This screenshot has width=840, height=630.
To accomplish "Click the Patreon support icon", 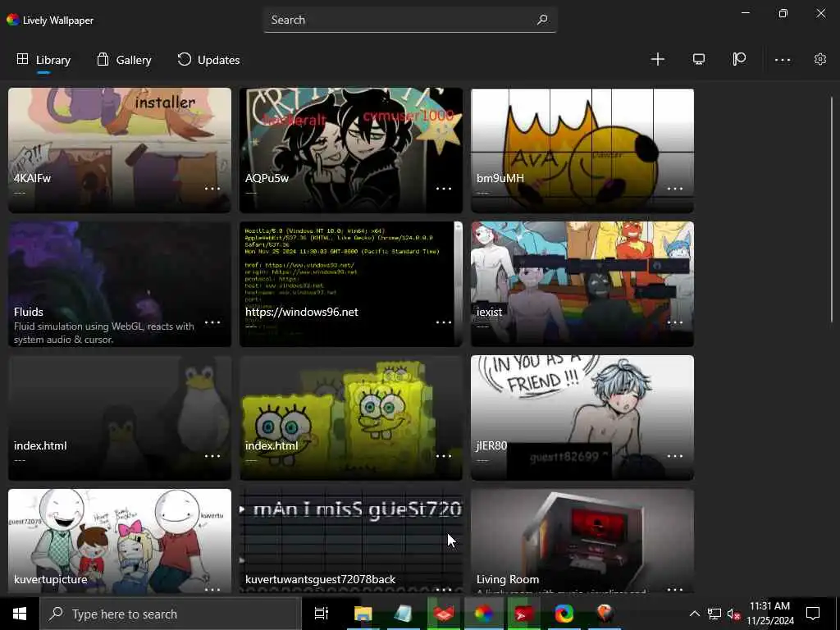I will pyautogui.click(x=739, y=59).
